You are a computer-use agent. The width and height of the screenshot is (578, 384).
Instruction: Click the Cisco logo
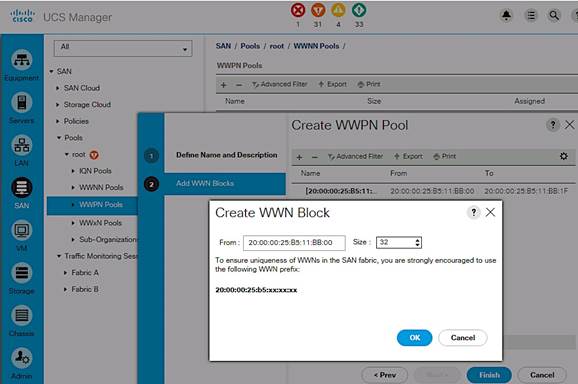pyautogui.click(x=22, y=16)
